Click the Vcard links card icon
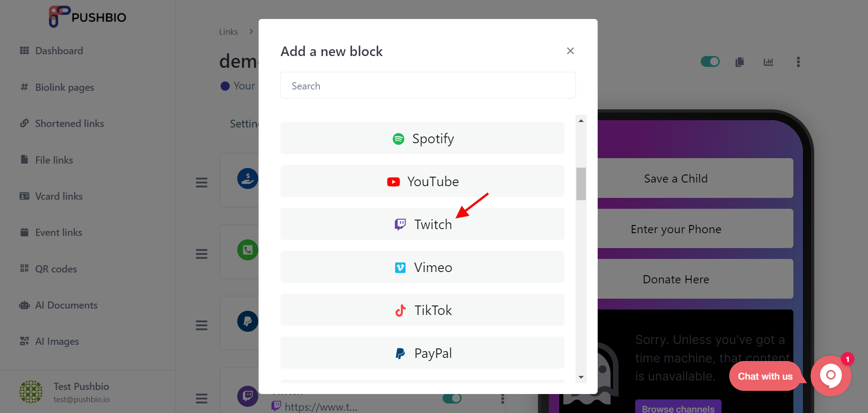 (24, 196)
